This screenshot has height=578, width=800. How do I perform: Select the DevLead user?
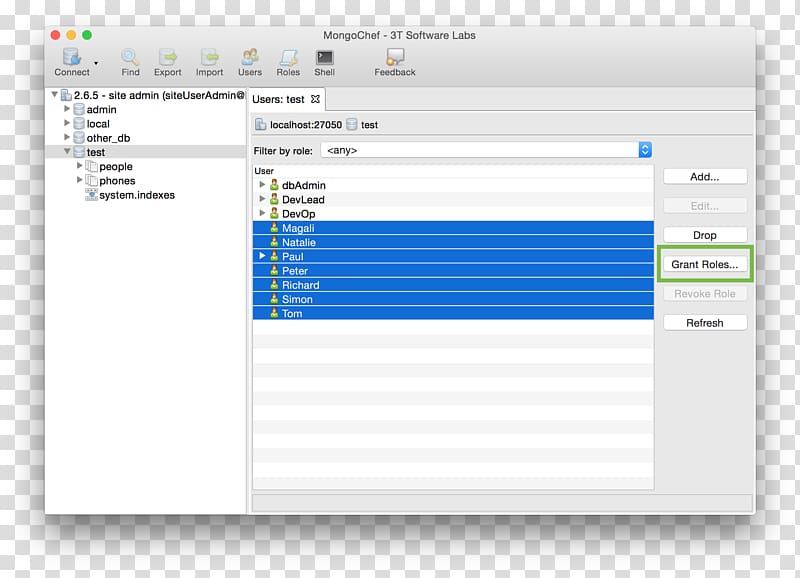(303, 199)
